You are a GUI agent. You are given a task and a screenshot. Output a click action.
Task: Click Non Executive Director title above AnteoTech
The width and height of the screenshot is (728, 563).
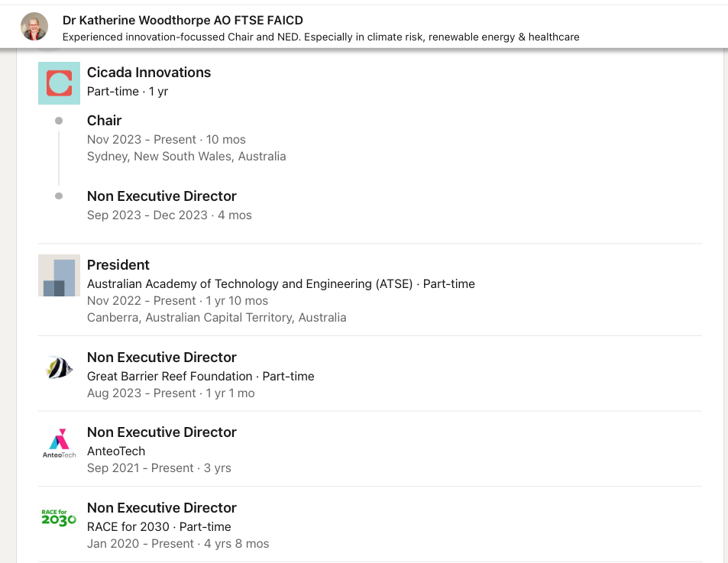[x=162, y=432]
